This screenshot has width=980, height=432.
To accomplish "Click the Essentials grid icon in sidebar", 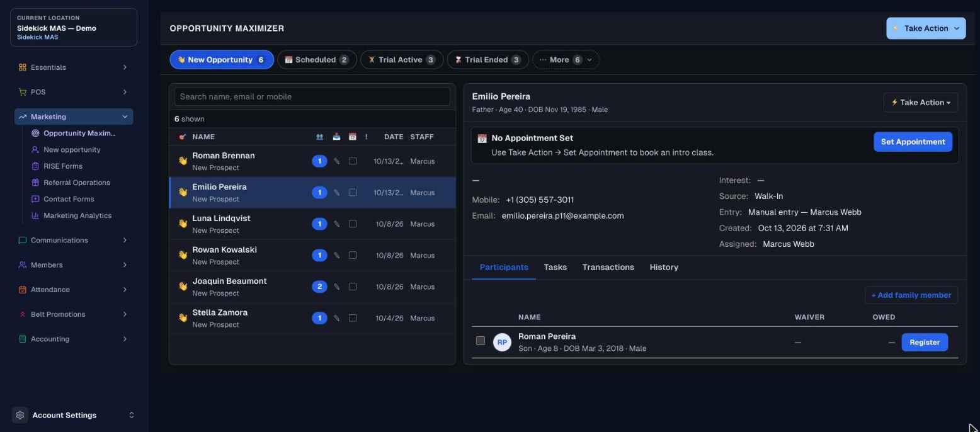I will coord(23,67).
